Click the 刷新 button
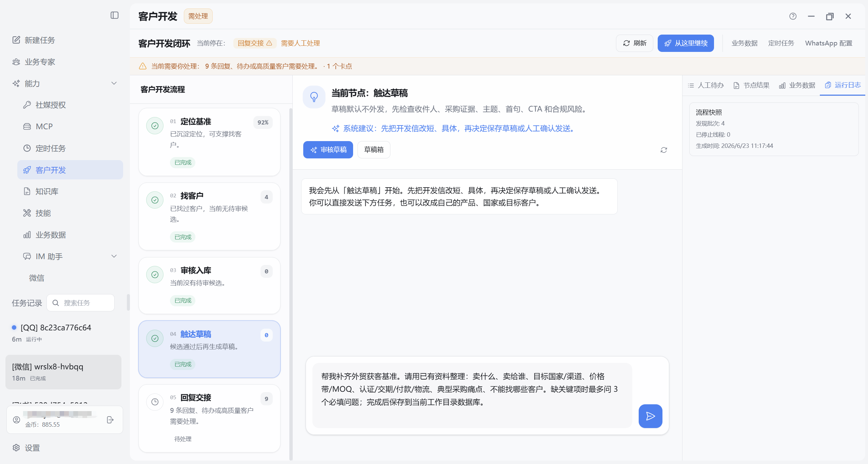 click(x=634, y=43)
